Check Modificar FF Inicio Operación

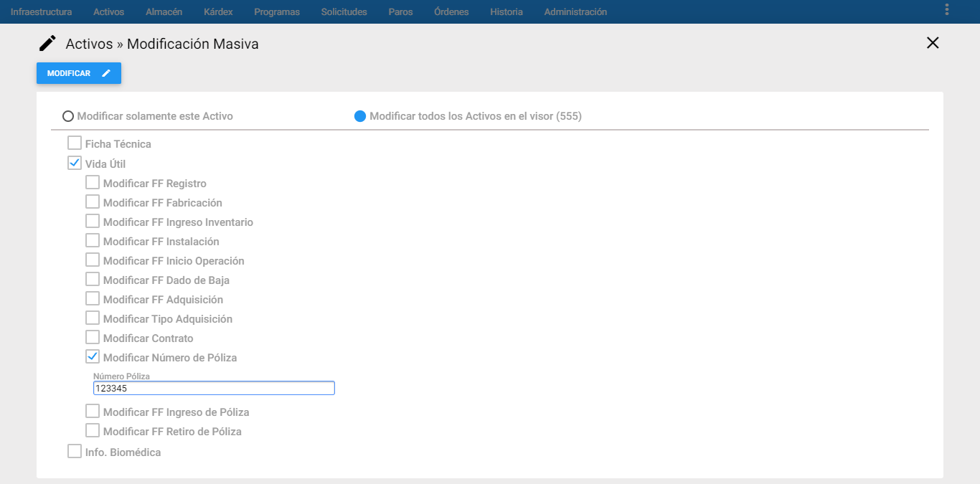pos(93,260)
